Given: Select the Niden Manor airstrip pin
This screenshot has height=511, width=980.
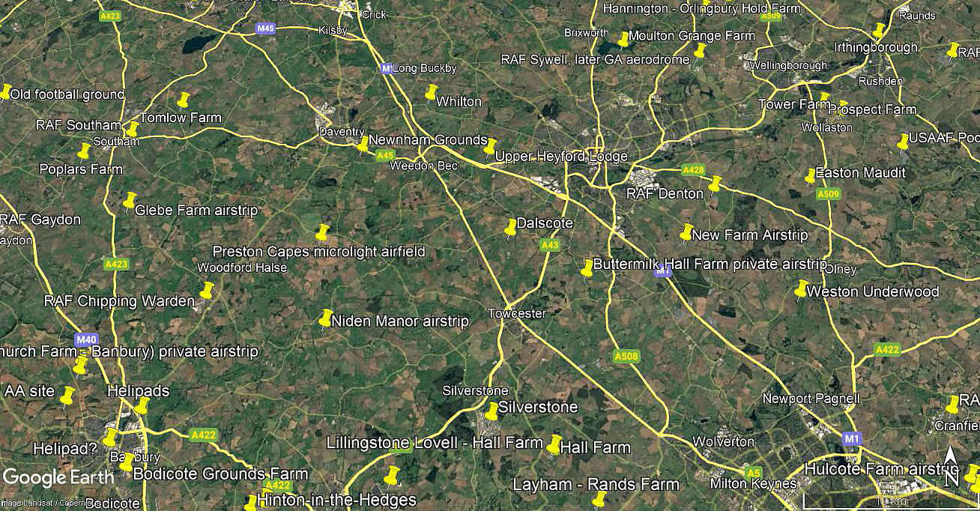Looking at the screenshot, I should coord(325,318).
